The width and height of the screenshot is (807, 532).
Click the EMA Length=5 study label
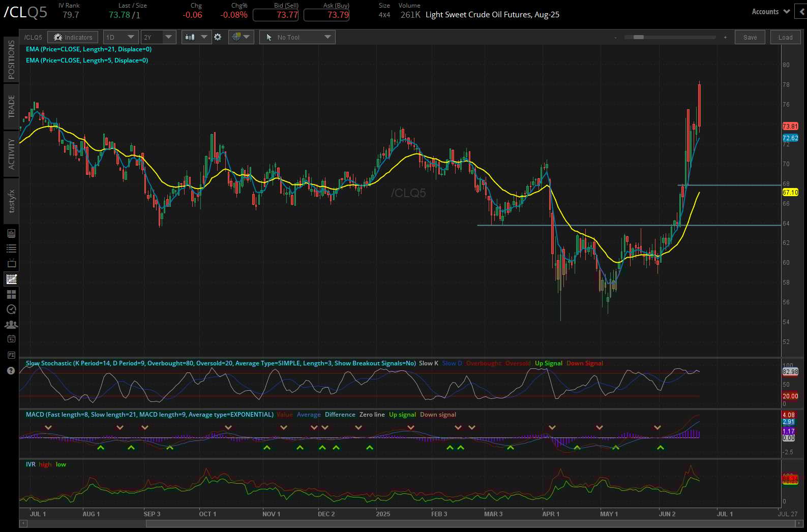pos(87,60)
